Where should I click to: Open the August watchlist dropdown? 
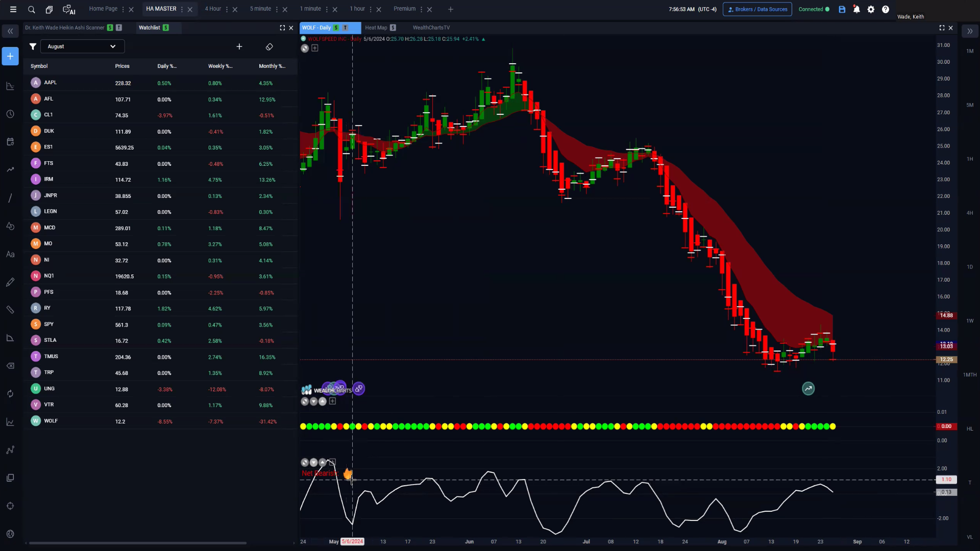pos(82,46)
